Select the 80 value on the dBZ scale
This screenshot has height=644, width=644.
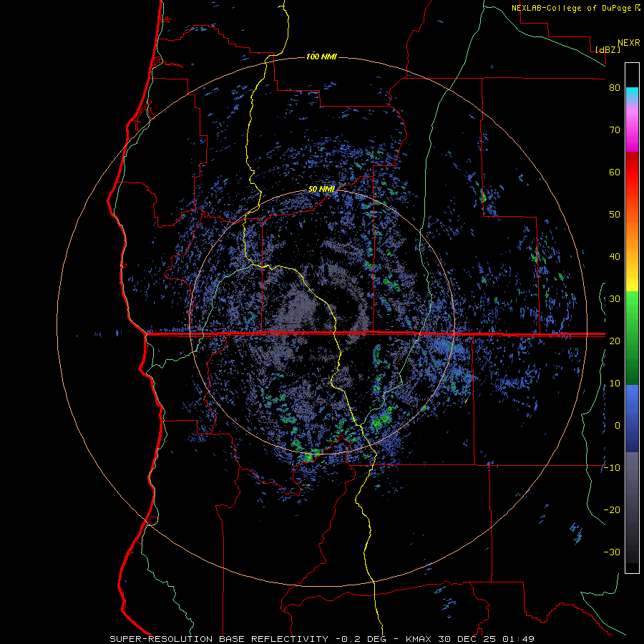[615, 88]
